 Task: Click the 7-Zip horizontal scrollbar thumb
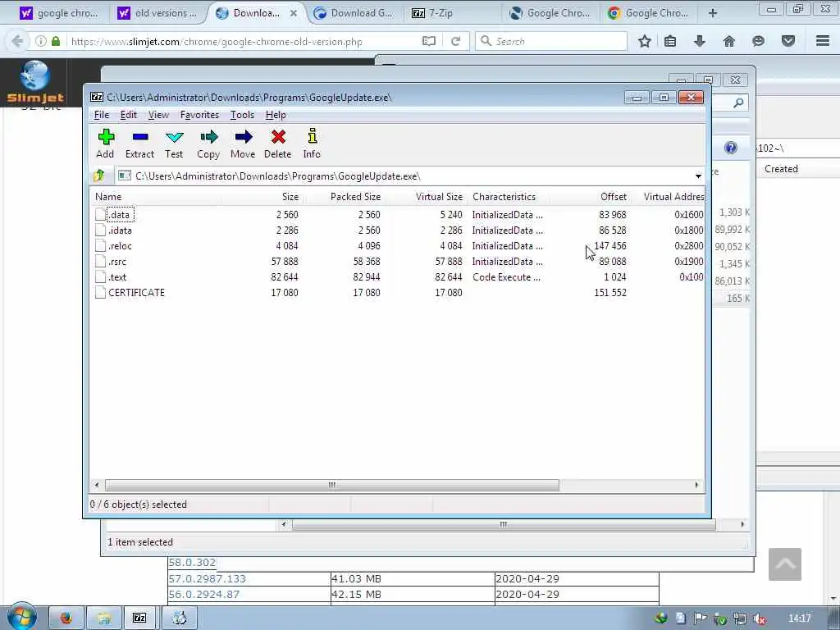(331, 485)
